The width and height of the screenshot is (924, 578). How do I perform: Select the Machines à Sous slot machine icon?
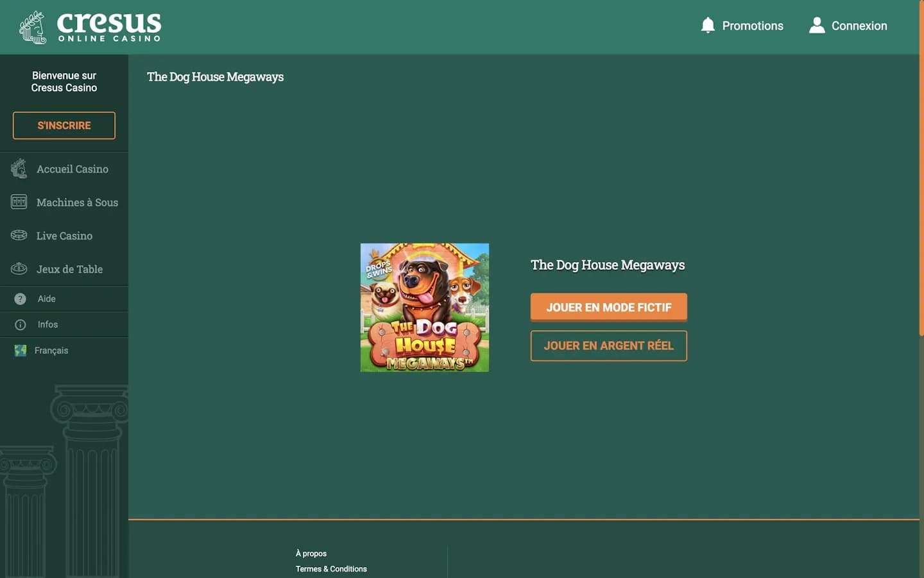[x=18, y=202]
